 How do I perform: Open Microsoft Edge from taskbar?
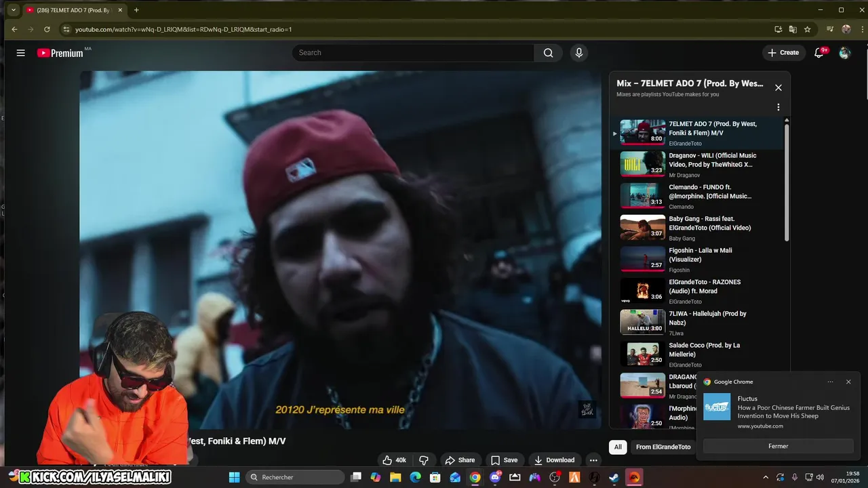[415, 477]
